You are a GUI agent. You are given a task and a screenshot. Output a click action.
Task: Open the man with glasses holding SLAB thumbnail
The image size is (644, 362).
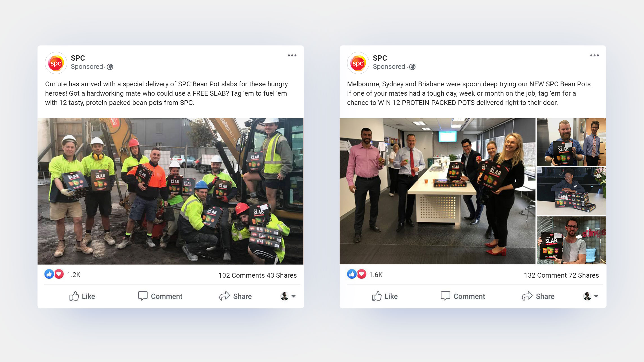tap(571, 240)
